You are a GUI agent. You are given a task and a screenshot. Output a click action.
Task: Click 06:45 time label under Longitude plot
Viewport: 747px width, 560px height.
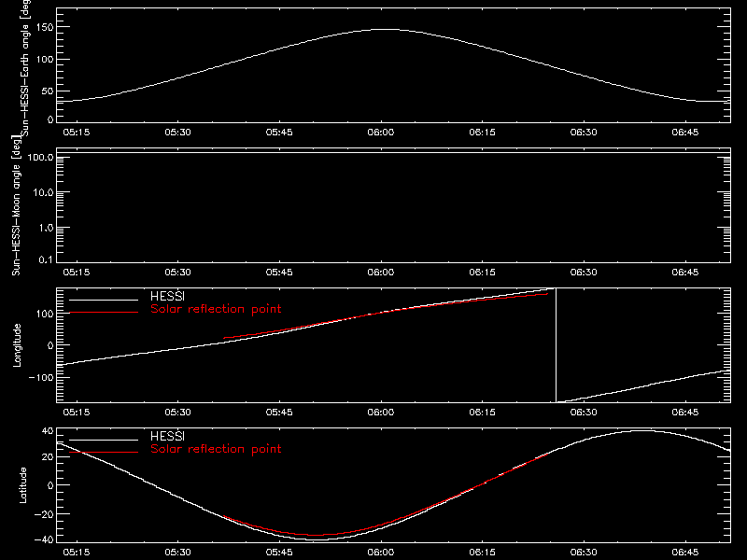(685, 413)
